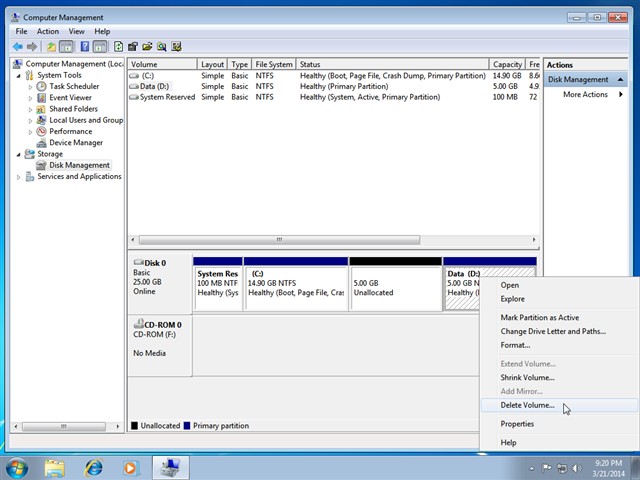Image resolution: width=640 pixels, height=480 pixels.
Task: Open the Help menu in menu bar
Action: (102, 31)
